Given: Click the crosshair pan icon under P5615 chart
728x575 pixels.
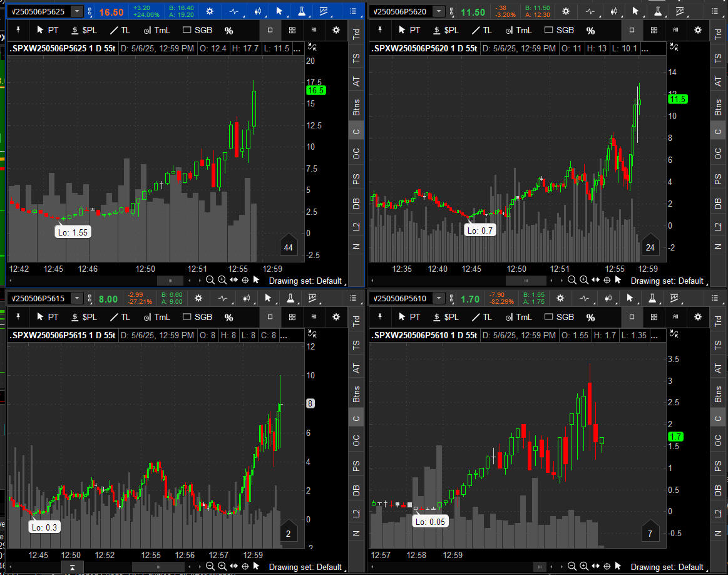Looking at the screenshot, I should (x=245, y=567).
